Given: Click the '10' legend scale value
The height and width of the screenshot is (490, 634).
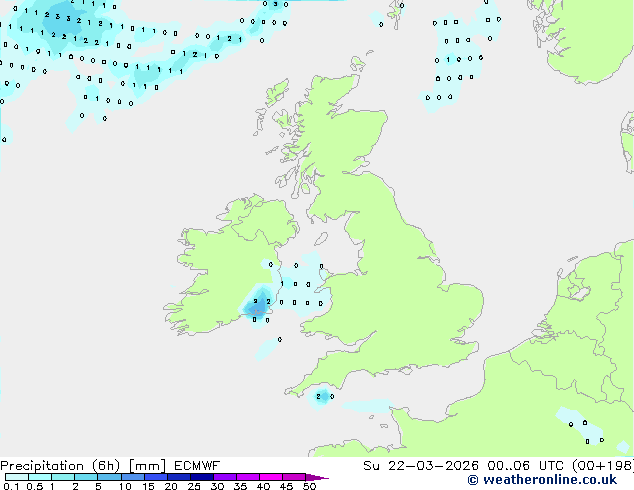Looking at the screenshot, I should point(125,486).
